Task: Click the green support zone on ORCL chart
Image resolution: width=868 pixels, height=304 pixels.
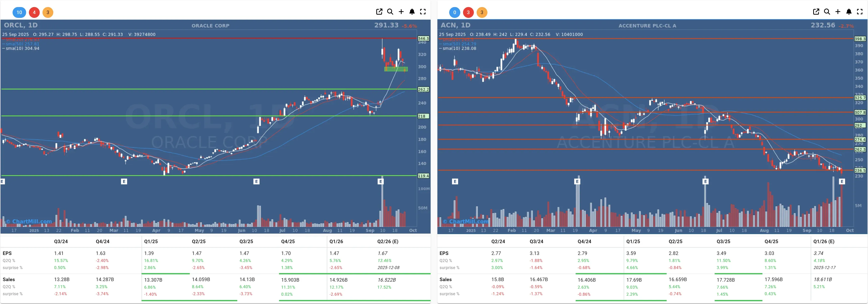Action: 396,69
